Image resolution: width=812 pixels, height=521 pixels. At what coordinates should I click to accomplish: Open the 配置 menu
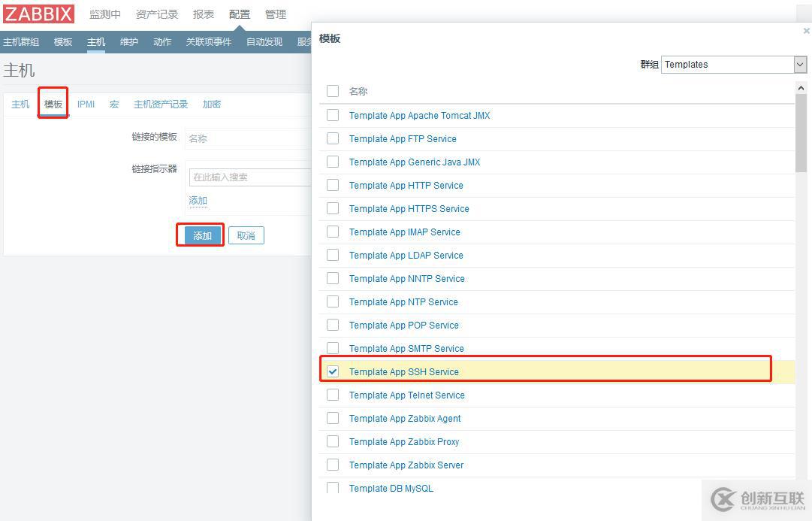238,14
